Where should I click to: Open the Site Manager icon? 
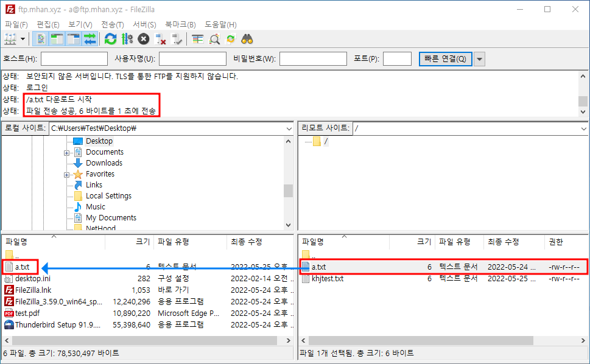[x=10, y=39]
